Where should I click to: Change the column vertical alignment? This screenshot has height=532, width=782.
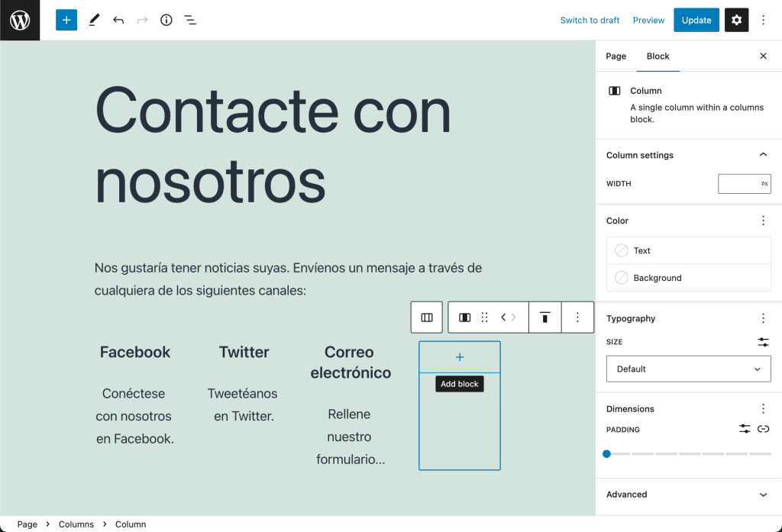point(544,317)
